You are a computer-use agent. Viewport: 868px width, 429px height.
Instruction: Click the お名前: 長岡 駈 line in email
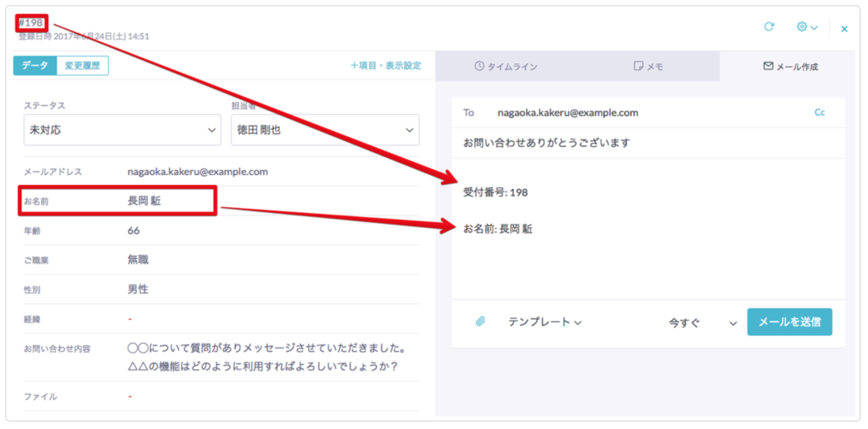coord(497,229)
